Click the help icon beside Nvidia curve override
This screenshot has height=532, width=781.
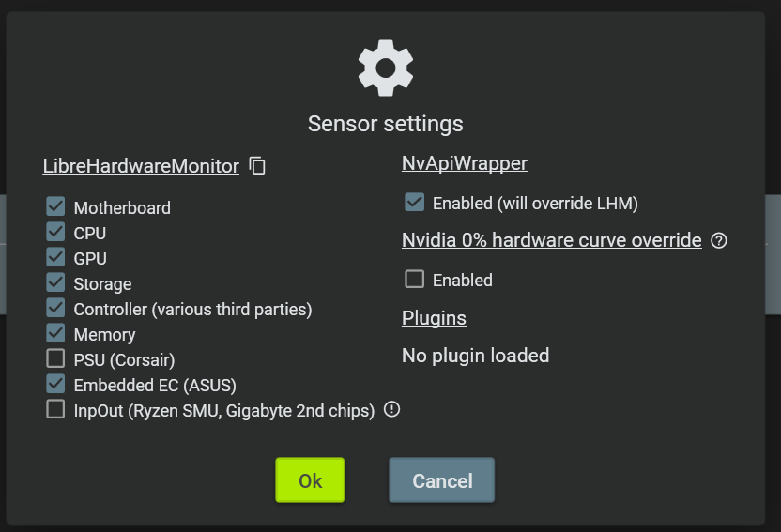tap(719, 240)
